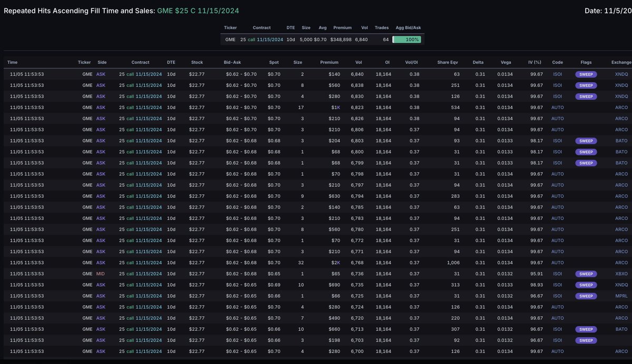Select the $0.69 spot cell

274,285
